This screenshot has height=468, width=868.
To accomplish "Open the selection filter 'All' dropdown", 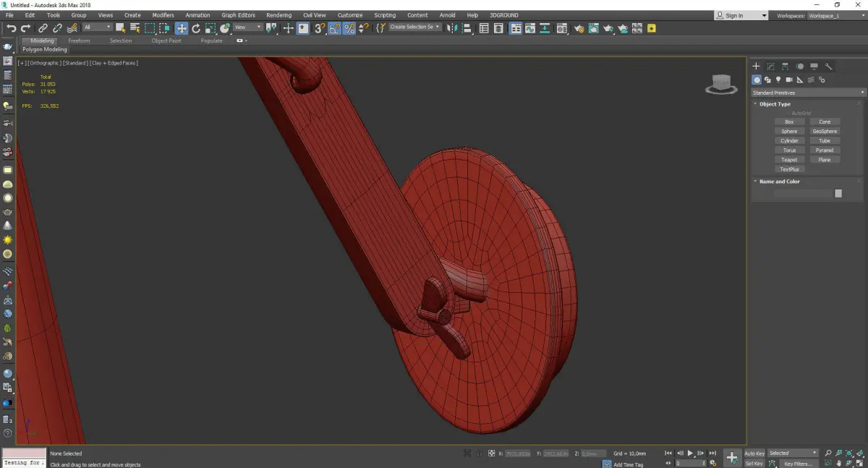I will coord(97,27).
